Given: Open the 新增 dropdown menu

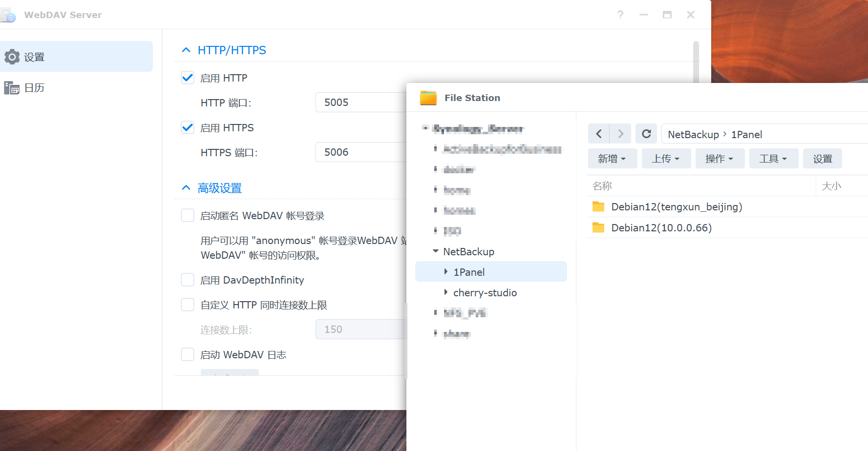Looking at the screenshot, I should tap(612, 159).
